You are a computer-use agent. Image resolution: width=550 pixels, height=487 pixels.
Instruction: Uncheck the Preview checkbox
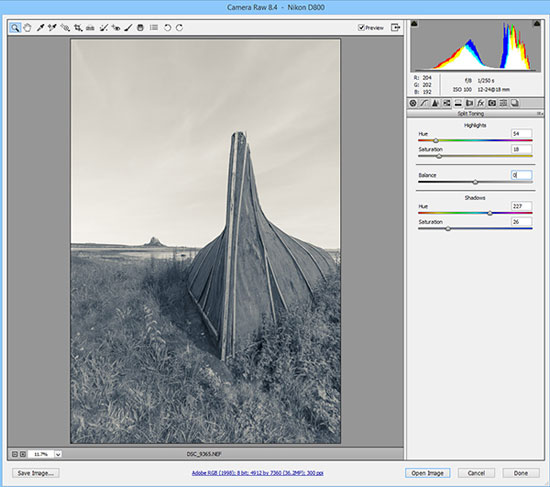coord(361,27)
